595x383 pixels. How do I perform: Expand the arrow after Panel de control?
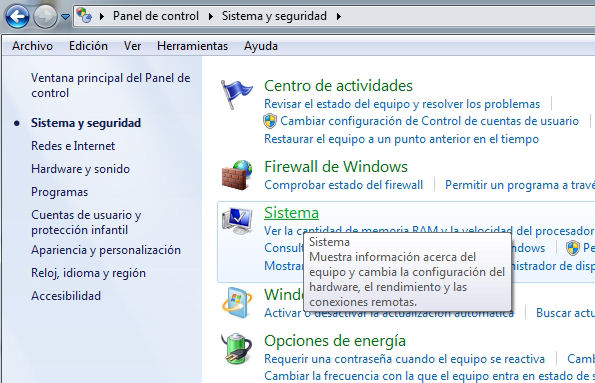tap(211, 16)
